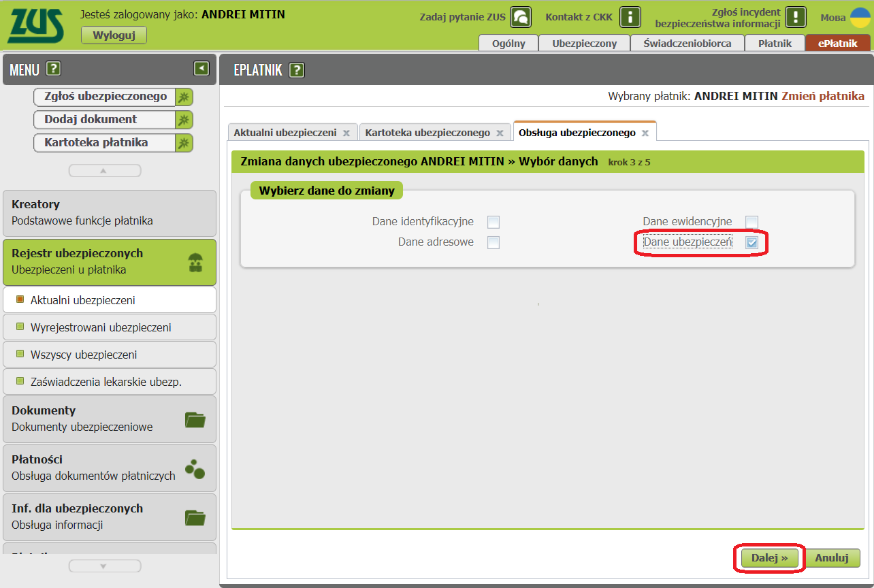The height and width of the screenshot is (588, 874).
Task: Switch to the Świadczeniobiorca tab
Action: coord(687,43)
